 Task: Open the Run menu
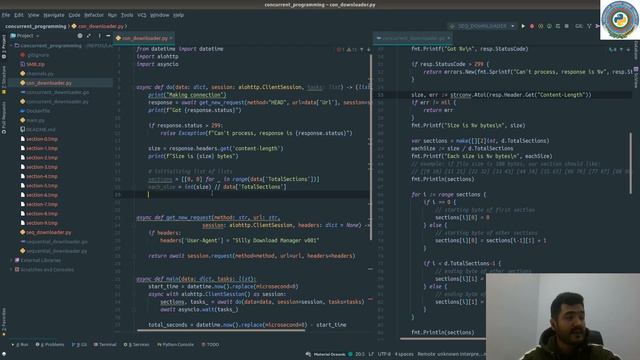[112, 15]
